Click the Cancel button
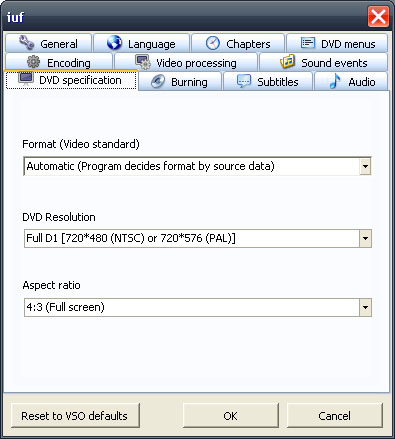This screenshot has width=395, height=439. pyautogui.click(x=335, y=416)
